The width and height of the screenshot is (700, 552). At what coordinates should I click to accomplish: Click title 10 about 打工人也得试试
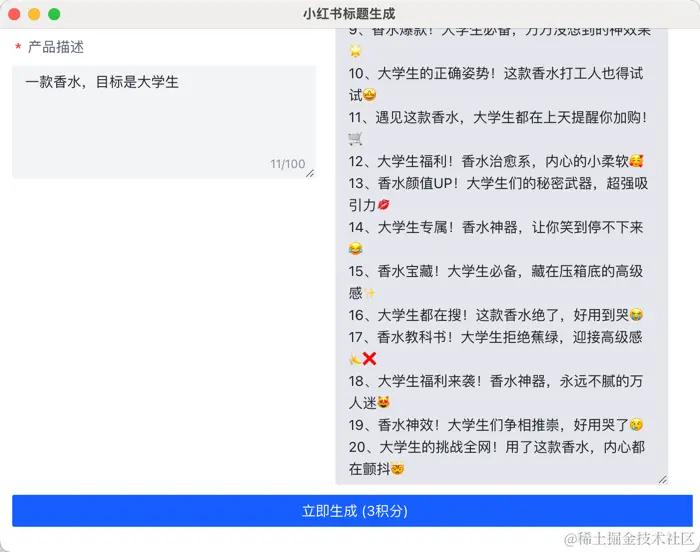496,84
